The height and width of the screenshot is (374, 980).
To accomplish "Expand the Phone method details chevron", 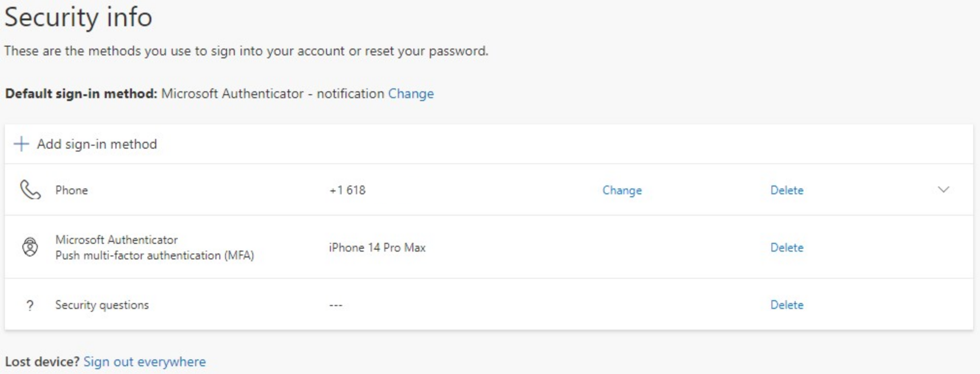I will tap(943, 190).
